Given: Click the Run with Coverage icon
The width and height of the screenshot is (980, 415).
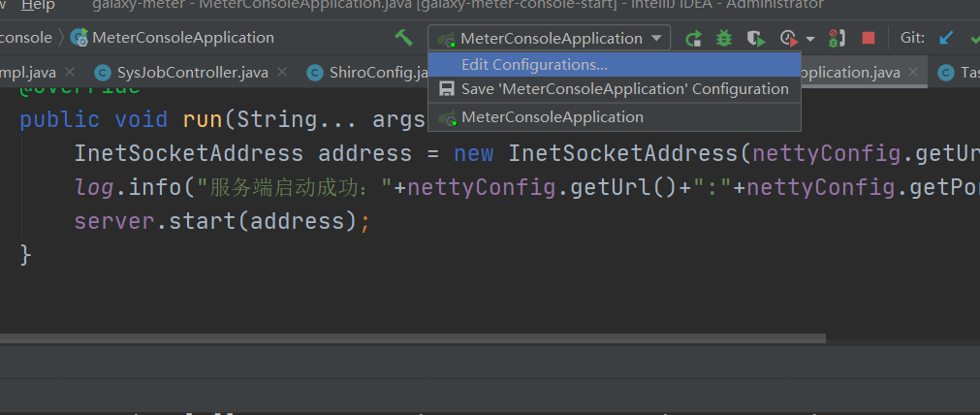Looking at the screenshot, I should pos(756,38).
